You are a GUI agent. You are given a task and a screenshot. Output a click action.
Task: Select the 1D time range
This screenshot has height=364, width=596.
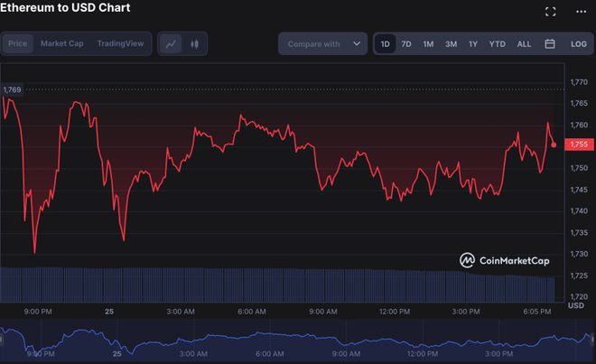point(386,43)
